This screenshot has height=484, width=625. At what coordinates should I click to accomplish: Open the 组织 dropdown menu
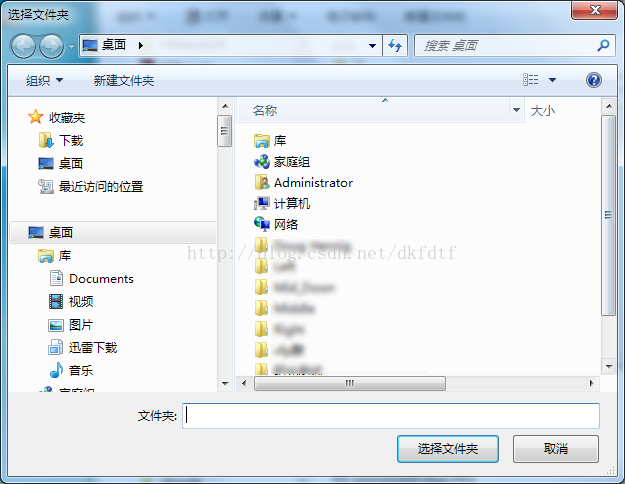pos(44,81)
